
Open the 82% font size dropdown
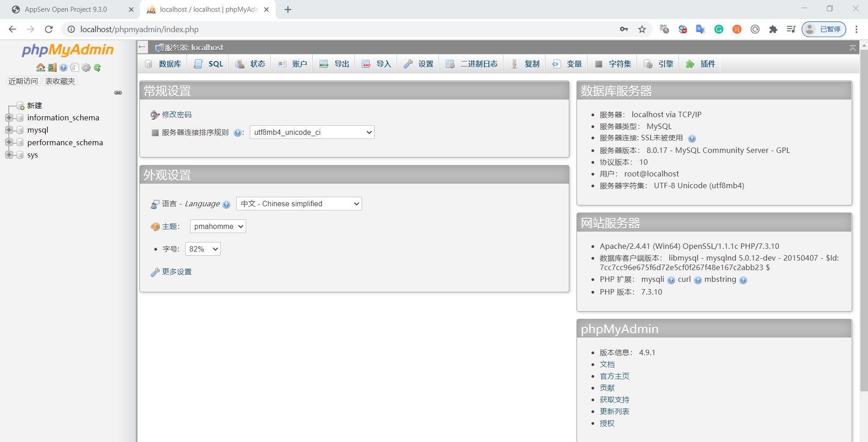point(203,249)
